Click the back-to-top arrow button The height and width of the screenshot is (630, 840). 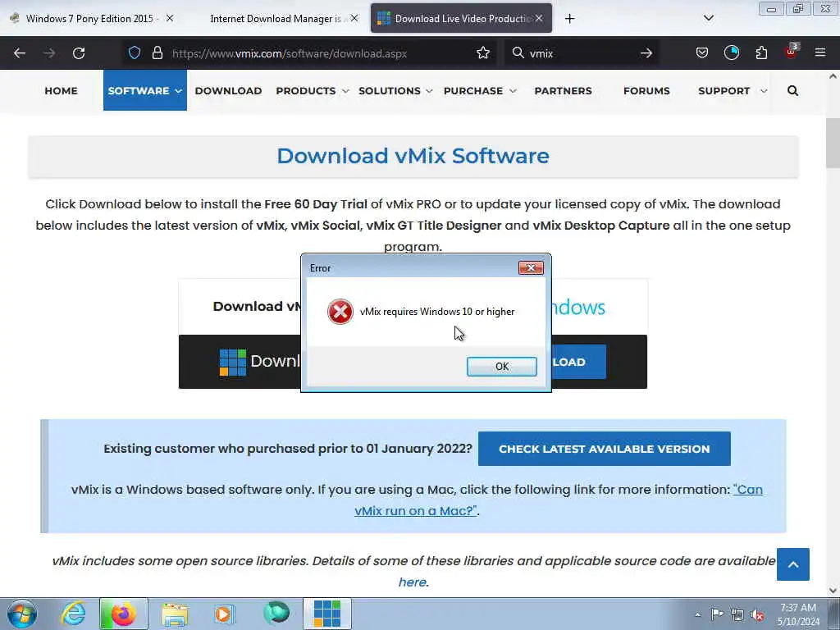(793, 564)
